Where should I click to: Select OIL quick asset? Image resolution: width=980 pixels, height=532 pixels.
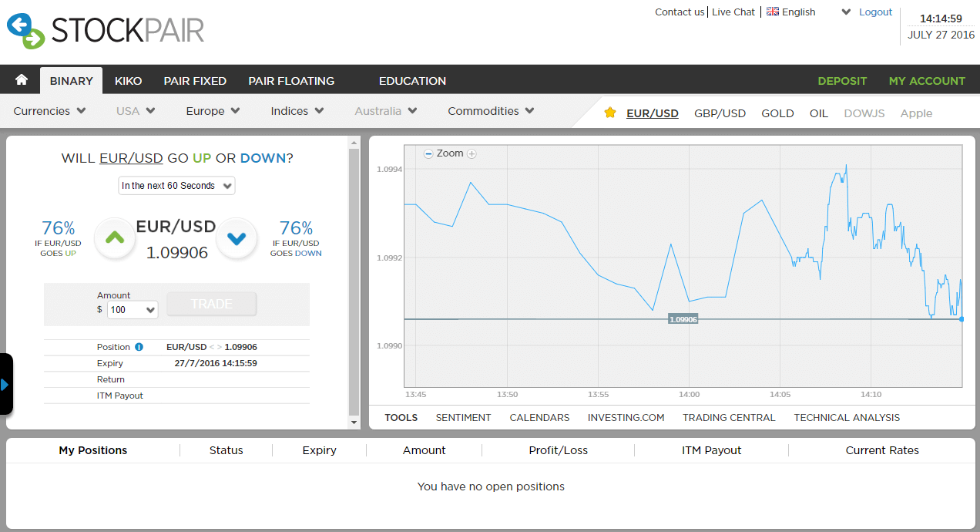click(x=818, y=113)
